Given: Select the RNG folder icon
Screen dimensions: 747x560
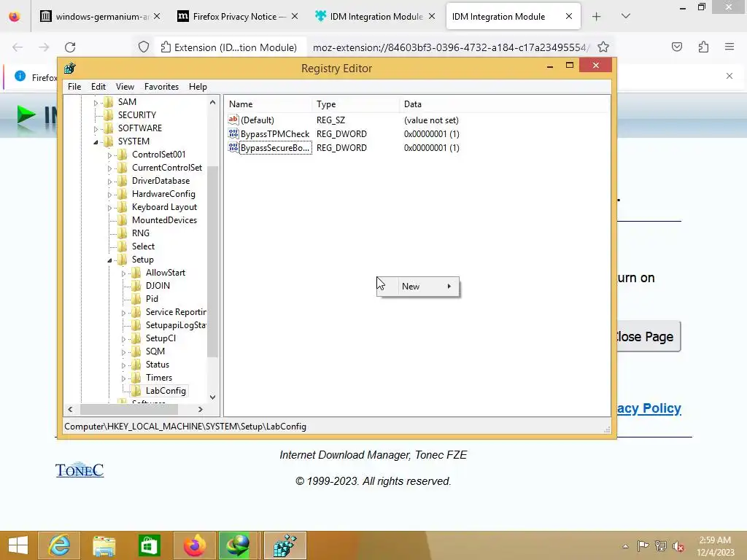Looking at the screenshot, I should 123,233.
